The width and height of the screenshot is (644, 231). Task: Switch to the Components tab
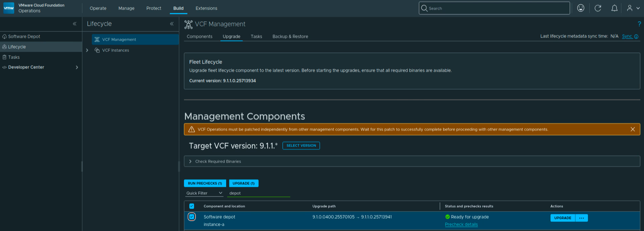pos(199,36)
